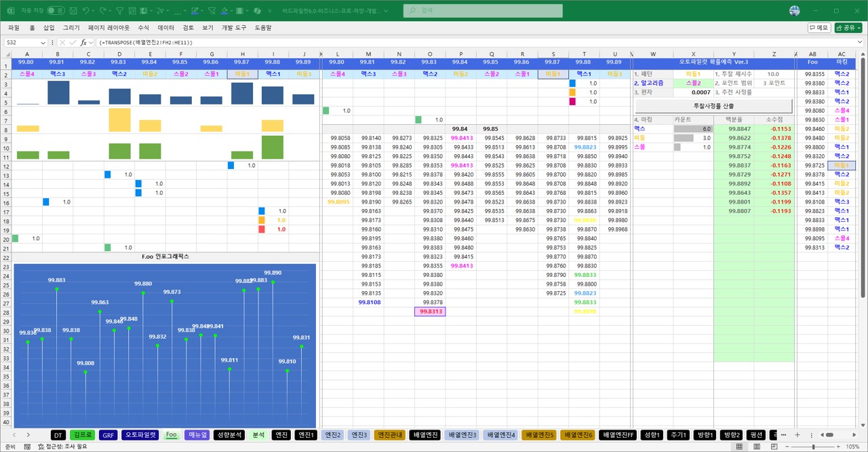
Task: Toggle the AutoSave switch
Action: tap(56, 11)
